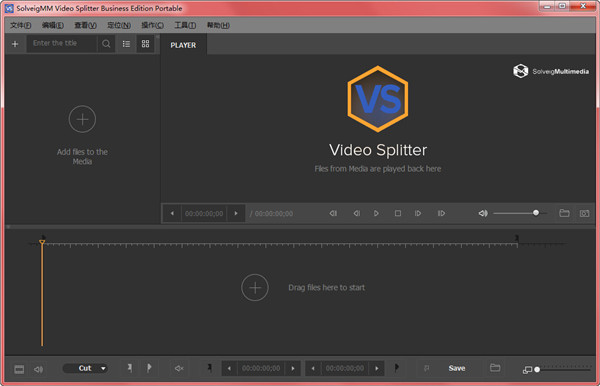Open output folder icon near Save
The height and width of the screenshot is (386, 600).
pyautogui.click(x=495, y=368)
